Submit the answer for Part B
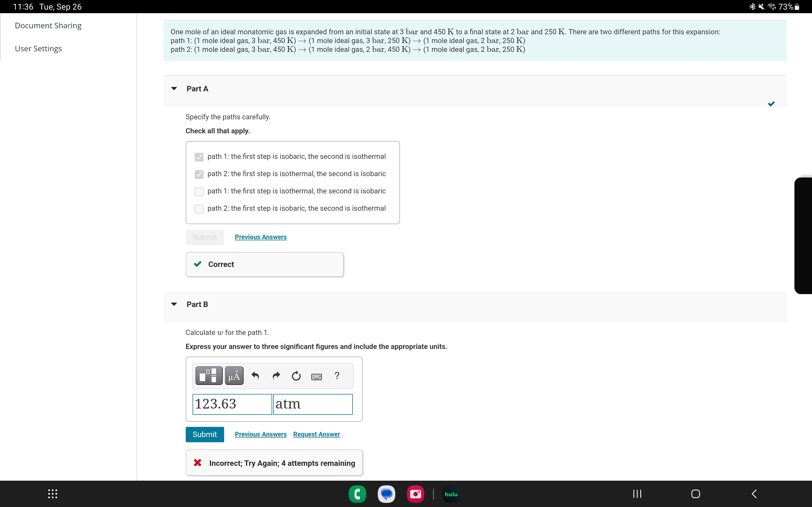The image size is (812, 507). (x=204, y=434)
